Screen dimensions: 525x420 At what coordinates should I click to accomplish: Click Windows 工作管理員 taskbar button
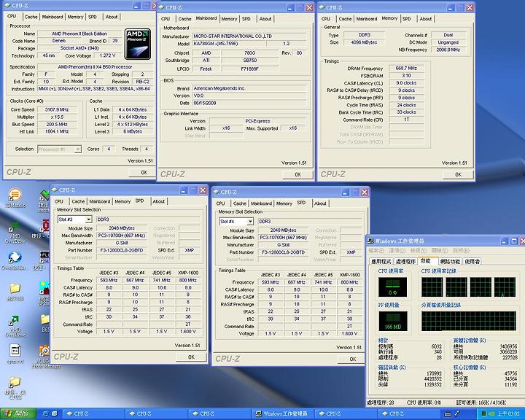tap(281, 413)
